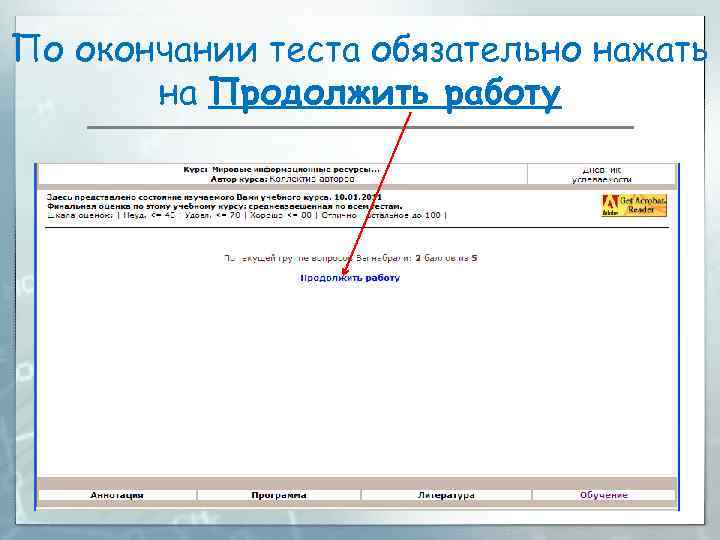Go to the 'Обучение' tab
The width and height of the screenshot is (720, 540).
coord(603,495)
